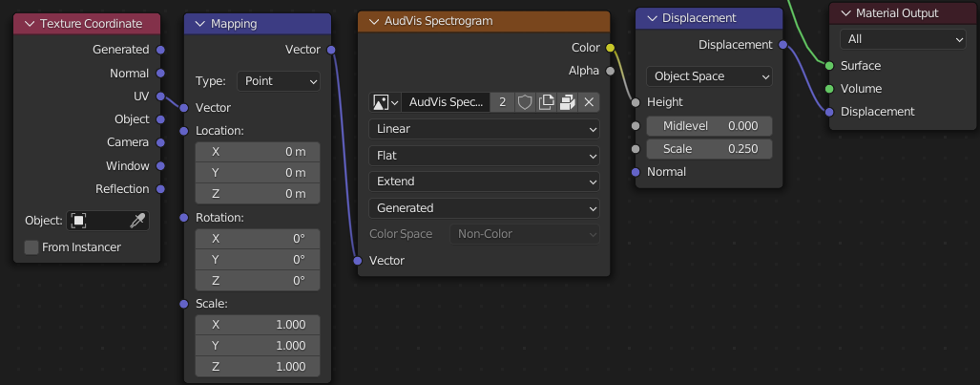Click the Displacement Normal input socket

click(636, 172)
